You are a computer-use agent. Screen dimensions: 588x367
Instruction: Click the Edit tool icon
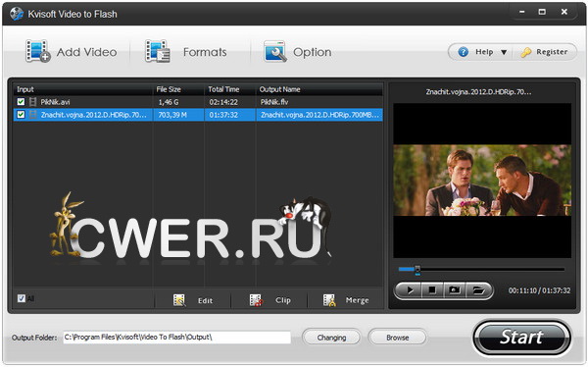[x=179, y=300]
